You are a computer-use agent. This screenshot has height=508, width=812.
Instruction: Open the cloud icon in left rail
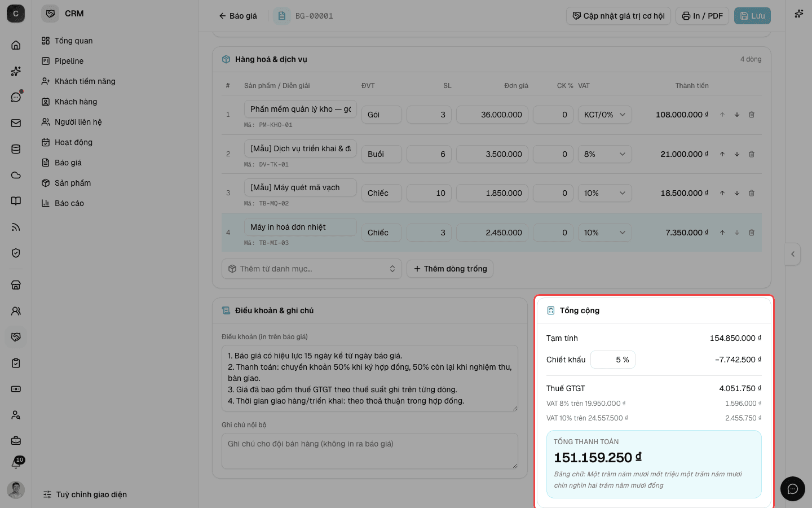(x=16, y=175)
